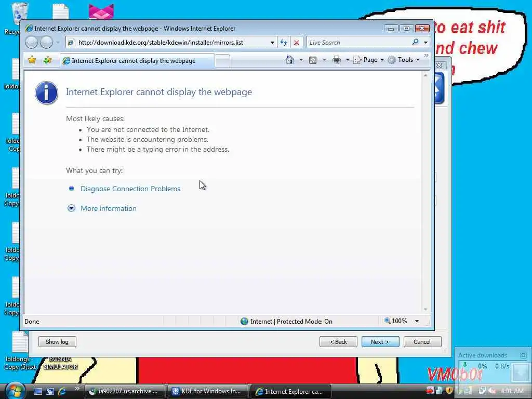The height and width of the screenshot is (399, 532).
Task: Click Cancel in the KDE installer
Action: click(422, 342)
